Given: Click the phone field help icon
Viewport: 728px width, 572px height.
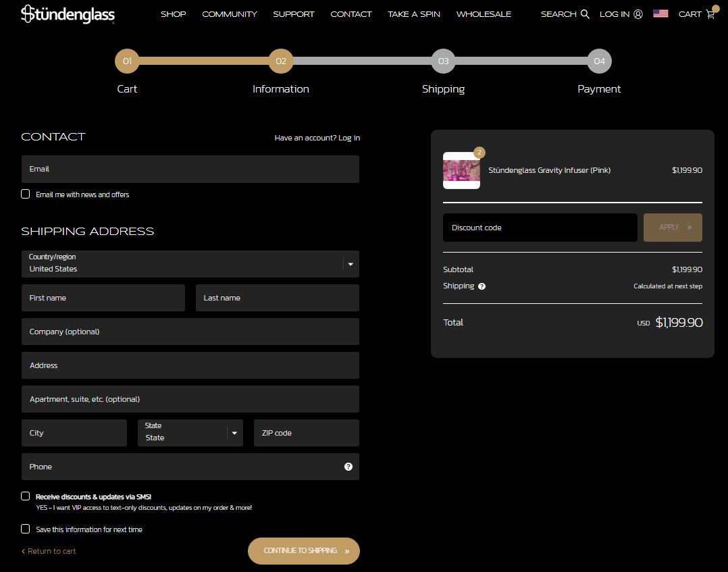Looking at the screenshot, I should click(348, 467).
